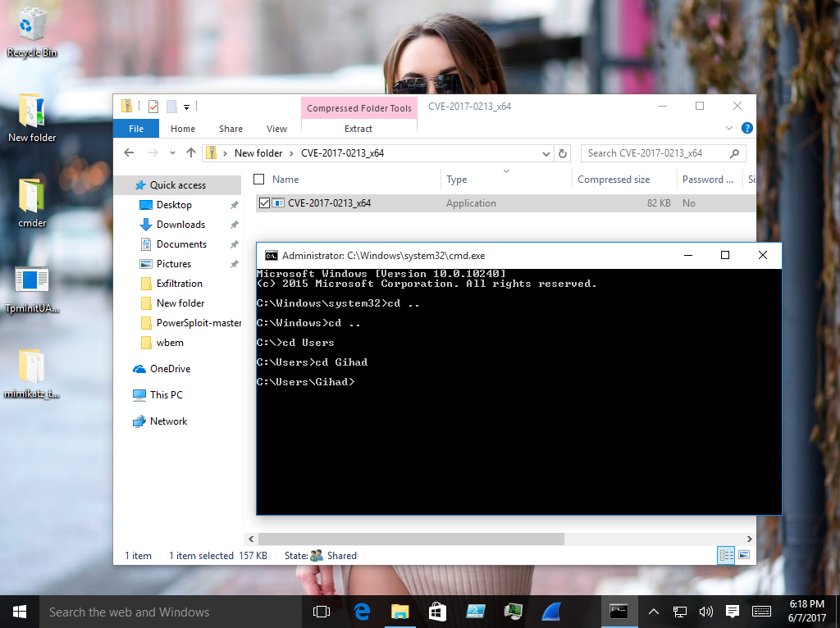Open the Extract tab under Compressed Folder Tools
Screen dimensions: 840x628
[x=358, y=129]
